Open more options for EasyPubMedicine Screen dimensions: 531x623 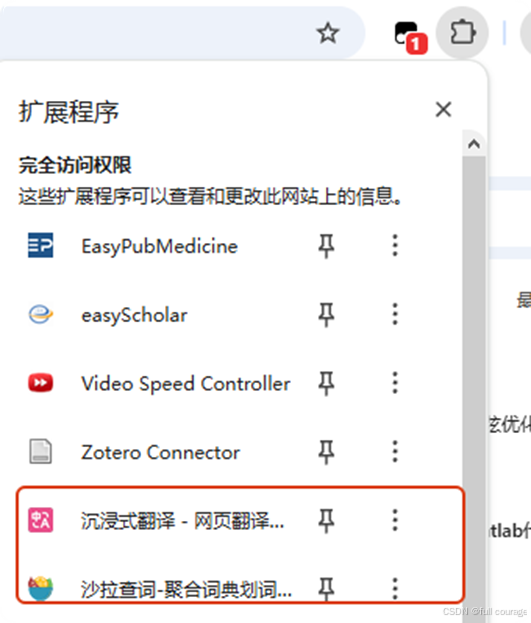tap(395, 246)
